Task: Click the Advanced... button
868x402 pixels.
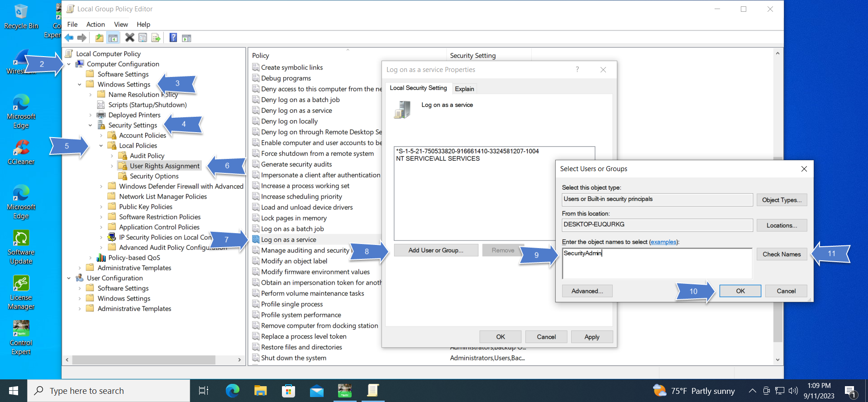Action: pyautogui.click(x=587, y=291)
